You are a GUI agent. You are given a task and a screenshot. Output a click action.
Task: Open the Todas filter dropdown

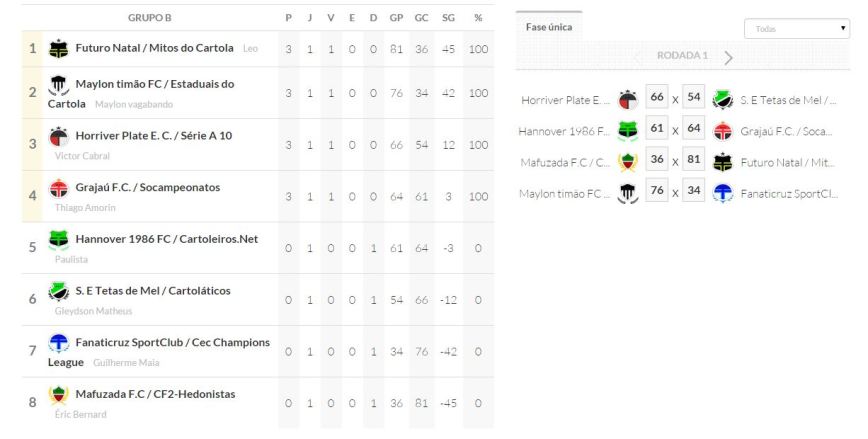[x=797, y=29]
